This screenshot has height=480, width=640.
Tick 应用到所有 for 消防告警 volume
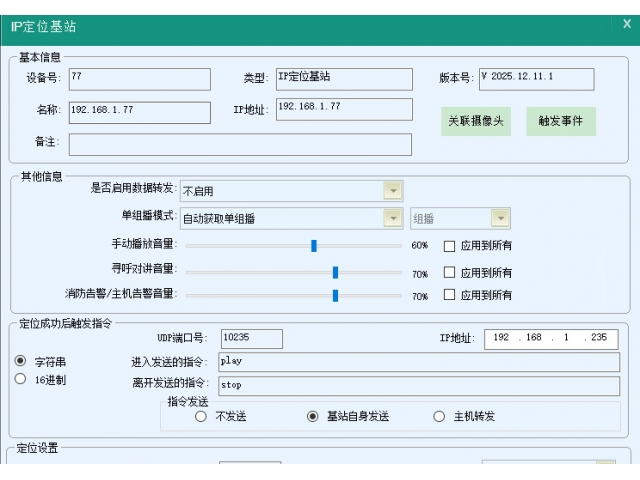(x=449, y=295)
